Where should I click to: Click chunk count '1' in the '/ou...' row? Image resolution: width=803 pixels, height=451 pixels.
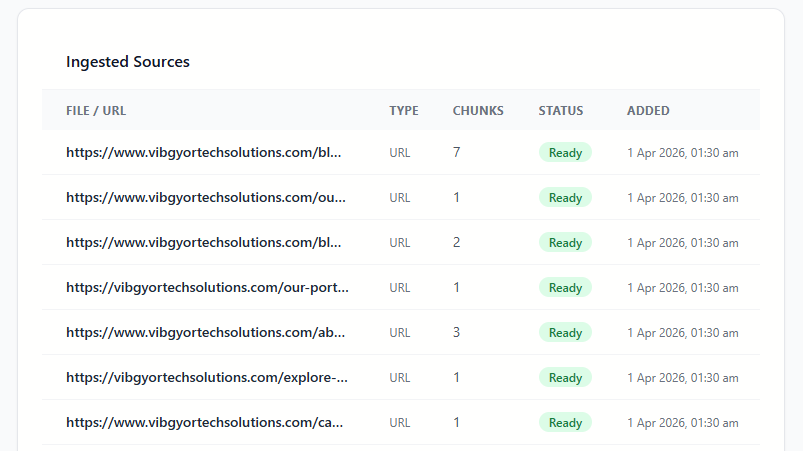(x=456, y=198)
